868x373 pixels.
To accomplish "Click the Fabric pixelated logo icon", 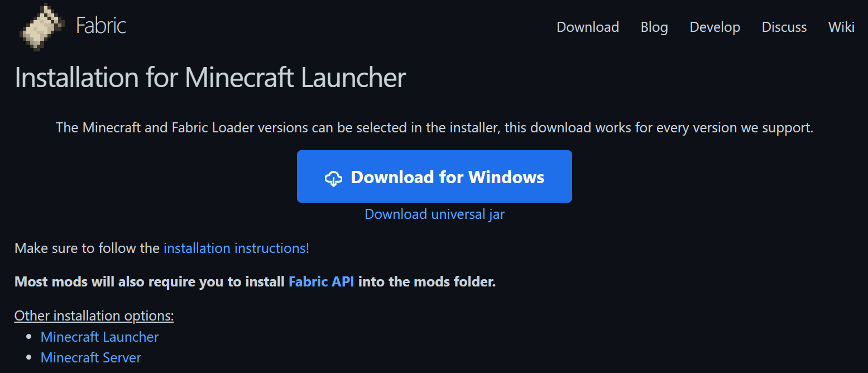I will tap(42, 27).
